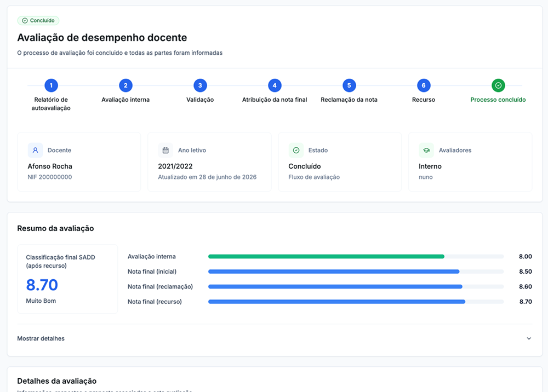The image size is (548, 392).
Task: Click the 8.50 score value
Action: pyautogui.click(x=526, y=272)
